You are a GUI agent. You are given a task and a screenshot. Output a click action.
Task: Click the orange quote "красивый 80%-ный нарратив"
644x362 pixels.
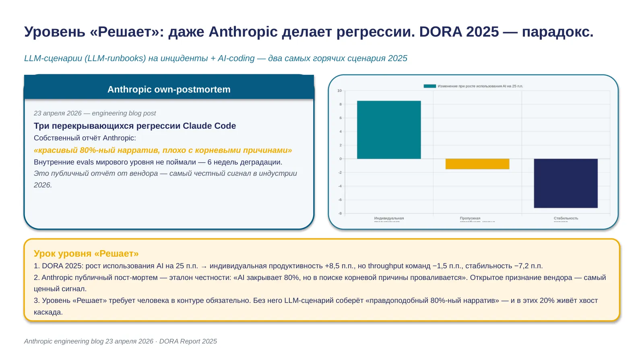click(x=163, y=150)
